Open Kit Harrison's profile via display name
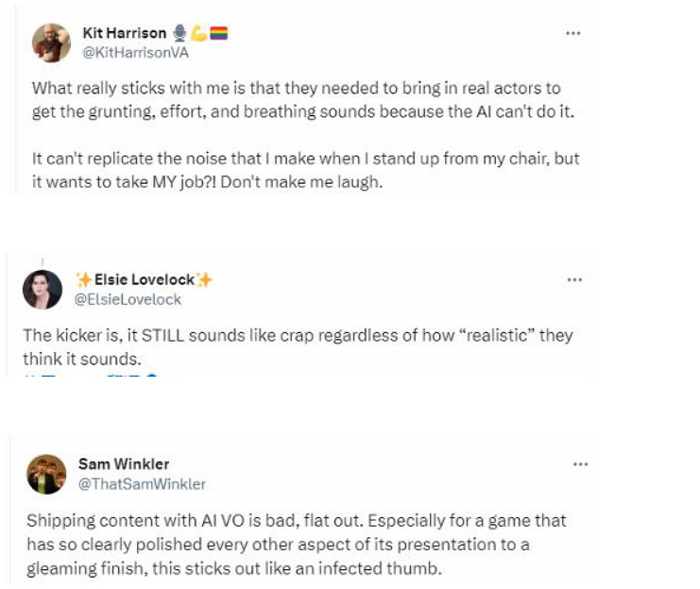Viewport: 700px width, 589px height. [123, 34]
